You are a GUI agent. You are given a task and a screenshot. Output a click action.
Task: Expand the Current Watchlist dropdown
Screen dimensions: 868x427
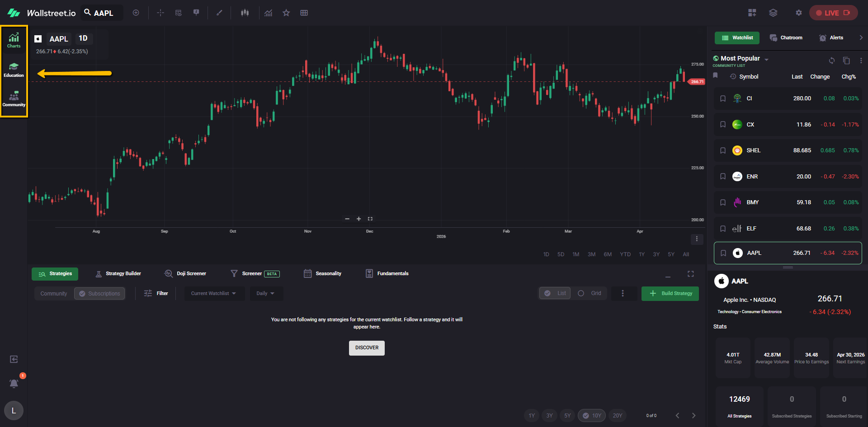coord(213,294)
